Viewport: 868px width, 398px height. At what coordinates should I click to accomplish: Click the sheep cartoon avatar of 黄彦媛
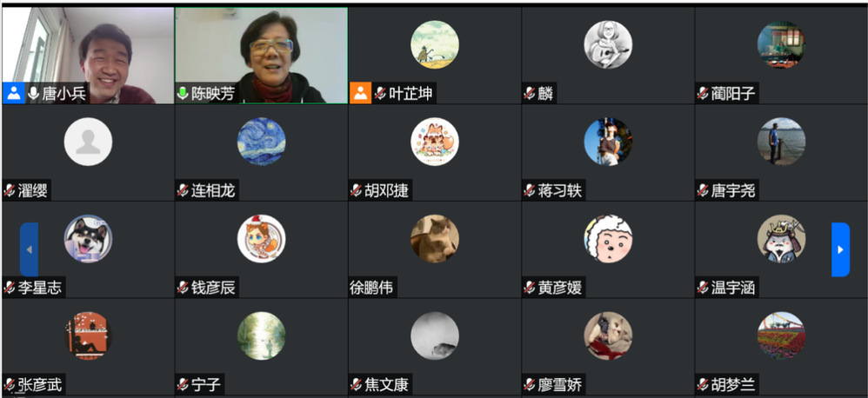[x=608, y=238]
